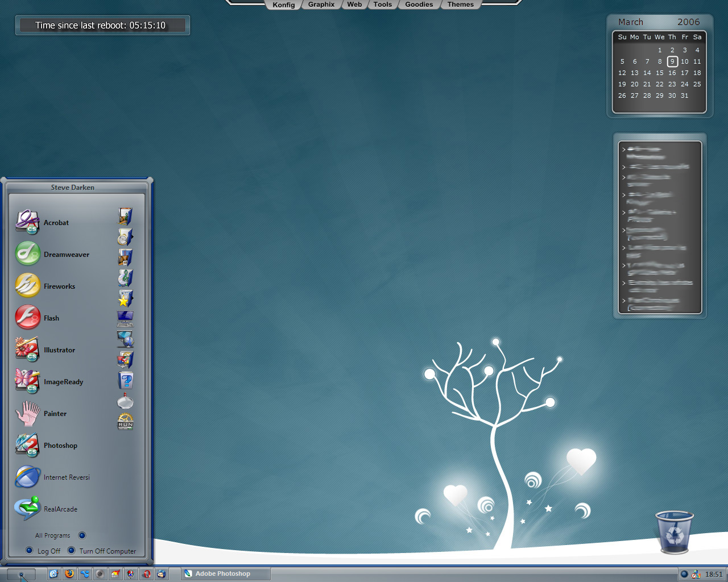Launch Thunderbird from the quick launch bar
Viewport: 728px width, 582px height.
[x=162, y=573]
